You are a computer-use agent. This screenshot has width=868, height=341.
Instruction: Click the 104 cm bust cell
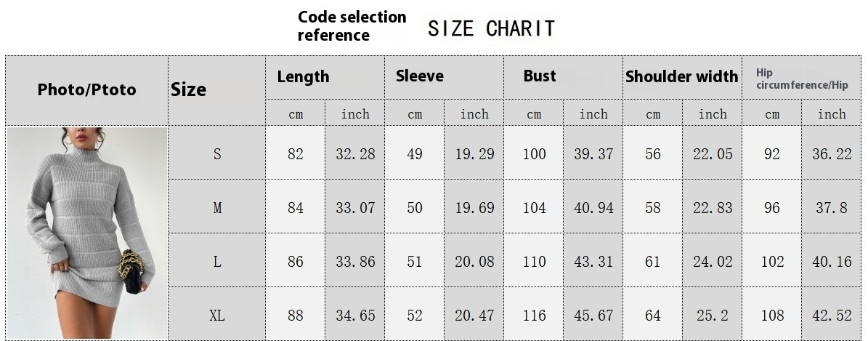point(534,206)
